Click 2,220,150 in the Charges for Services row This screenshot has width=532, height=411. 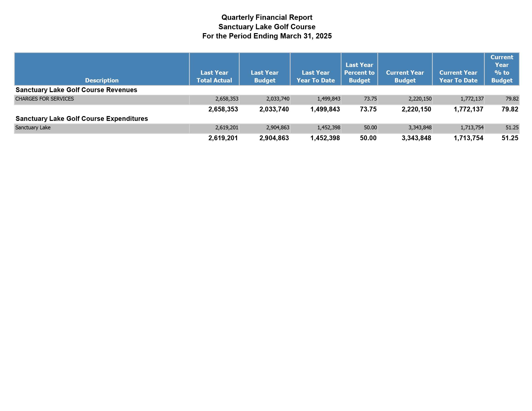pos(420,99)
